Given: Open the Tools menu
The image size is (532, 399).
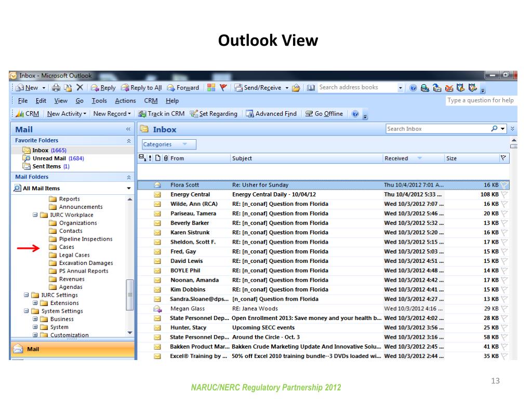Looking at the screenshot, I should coord(99,101).
